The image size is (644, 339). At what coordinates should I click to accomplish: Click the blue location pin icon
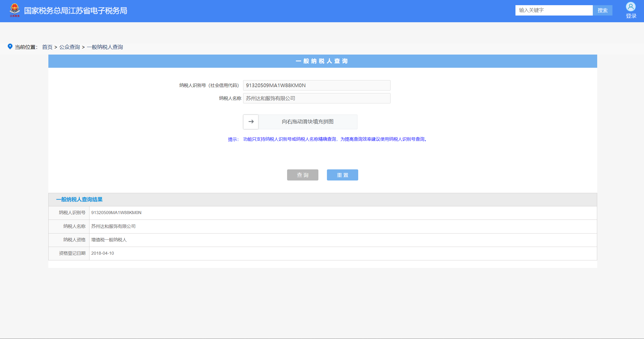[10, 47]
